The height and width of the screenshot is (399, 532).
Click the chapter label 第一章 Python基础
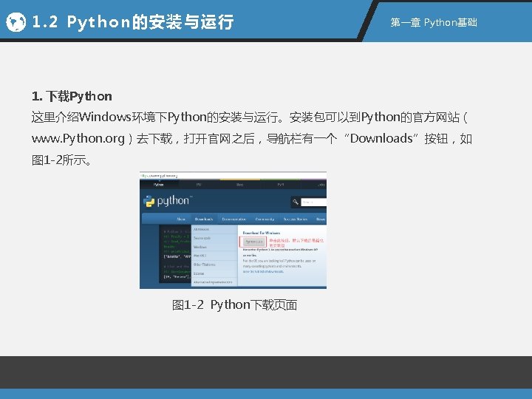coord(434,22)
